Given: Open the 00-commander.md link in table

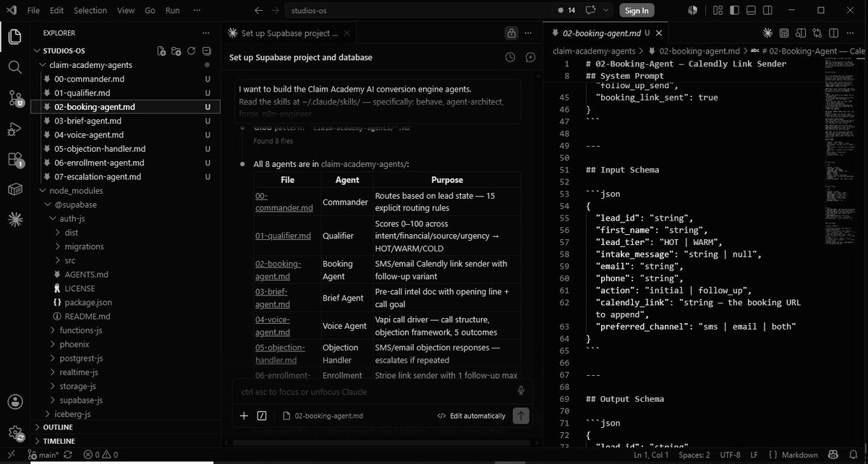Looking at the screenshot, I should point(284,202).
